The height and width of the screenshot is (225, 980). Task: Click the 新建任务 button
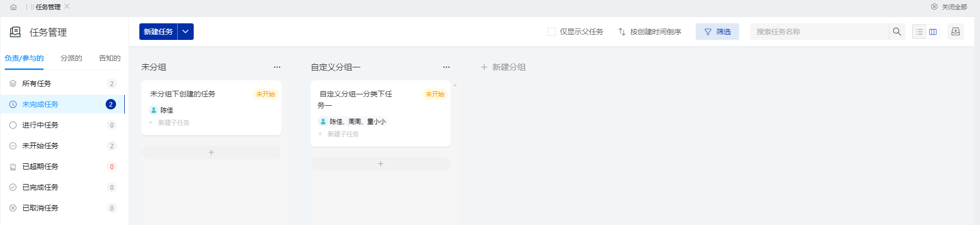click(x=158, y=32)
